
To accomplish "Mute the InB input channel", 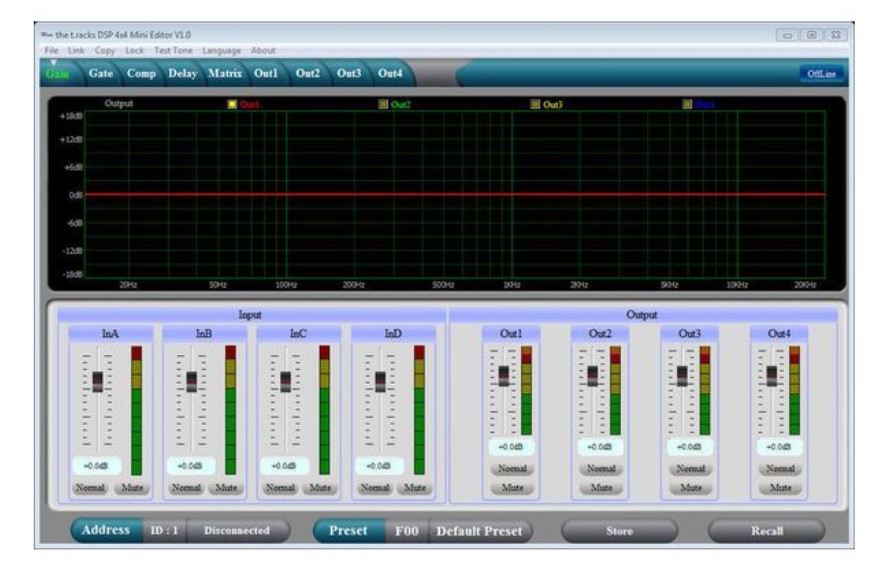I will click(227, 488).
